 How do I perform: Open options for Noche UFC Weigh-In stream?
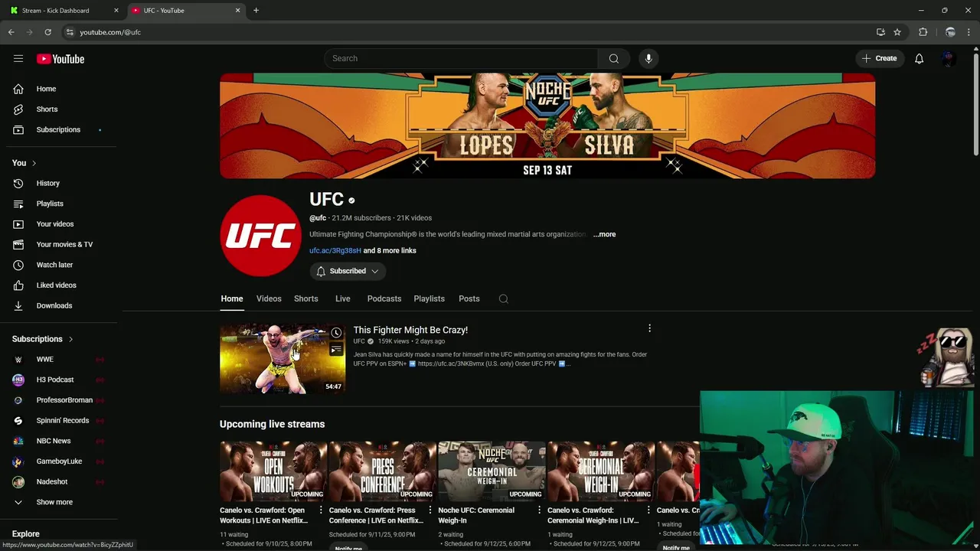[x=539, y=510]
